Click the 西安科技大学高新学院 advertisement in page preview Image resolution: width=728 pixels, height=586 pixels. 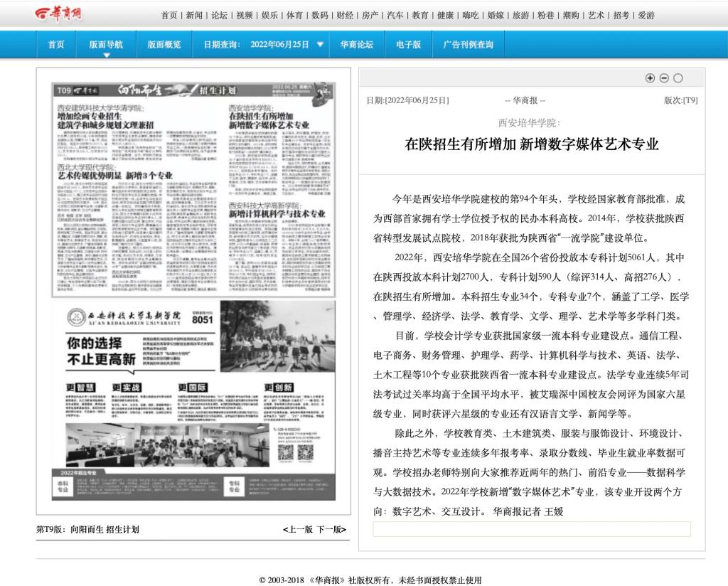point(193,398)
